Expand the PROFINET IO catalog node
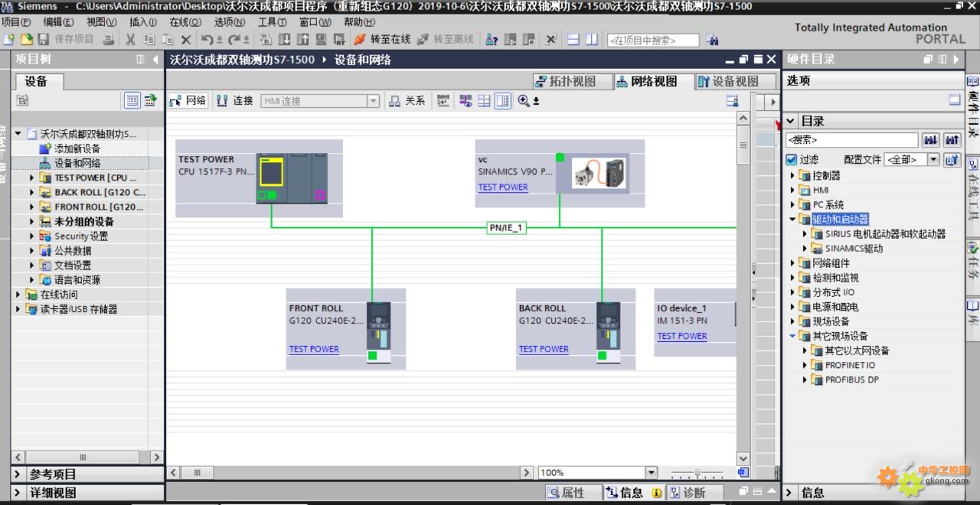The width and height of the screenshot is (980, 505). click(x=805, y=365)
